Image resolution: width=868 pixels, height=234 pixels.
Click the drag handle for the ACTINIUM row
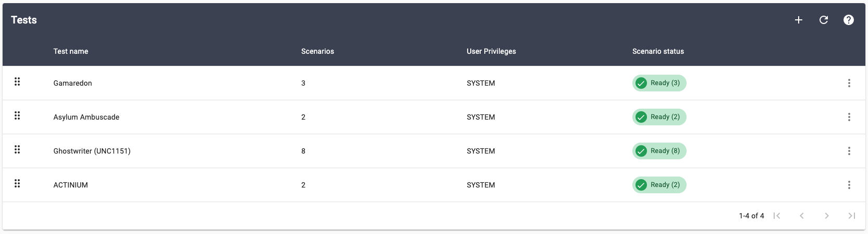click(17, 184)
